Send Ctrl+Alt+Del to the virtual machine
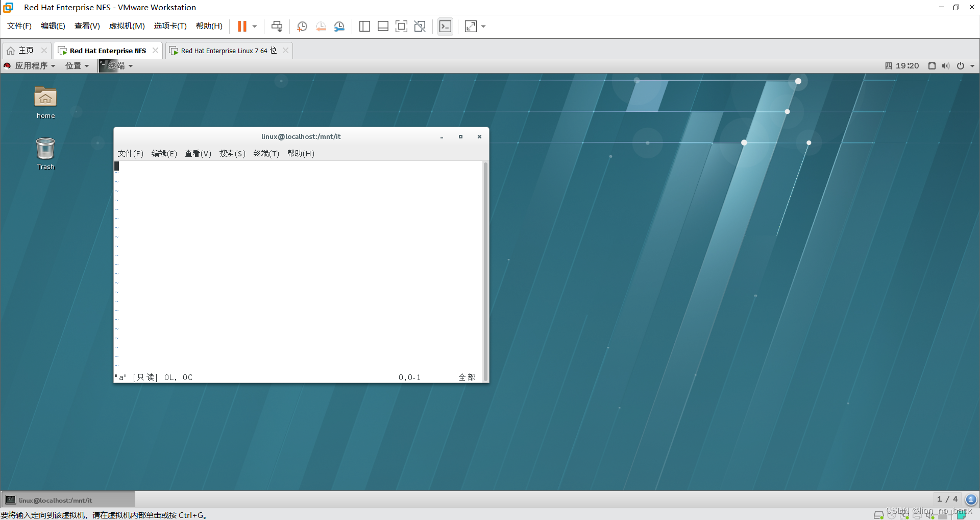 pos(277,26)
